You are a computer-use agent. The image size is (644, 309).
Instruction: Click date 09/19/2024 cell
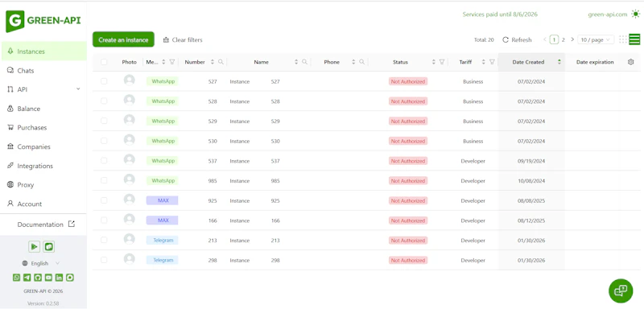click(531, 161)
